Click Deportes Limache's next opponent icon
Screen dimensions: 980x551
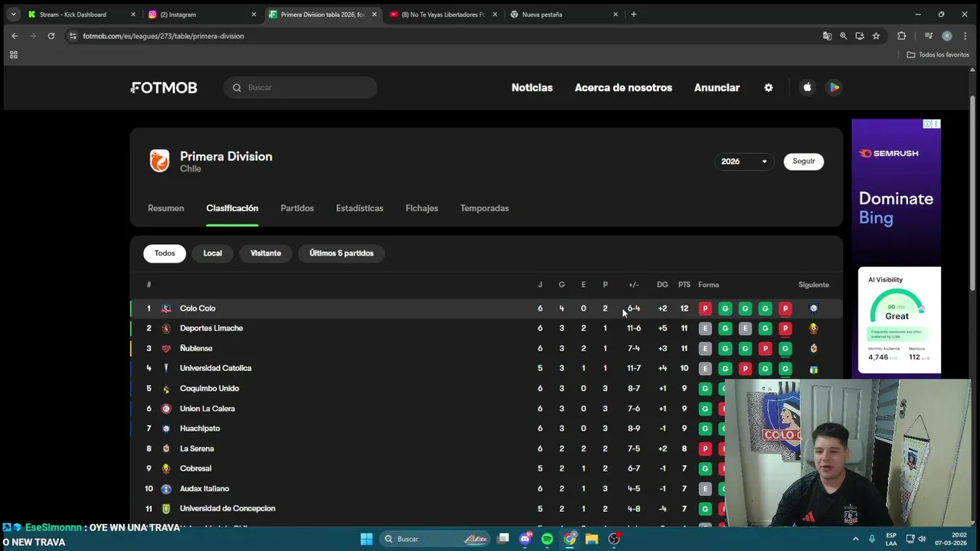[814, 328]
